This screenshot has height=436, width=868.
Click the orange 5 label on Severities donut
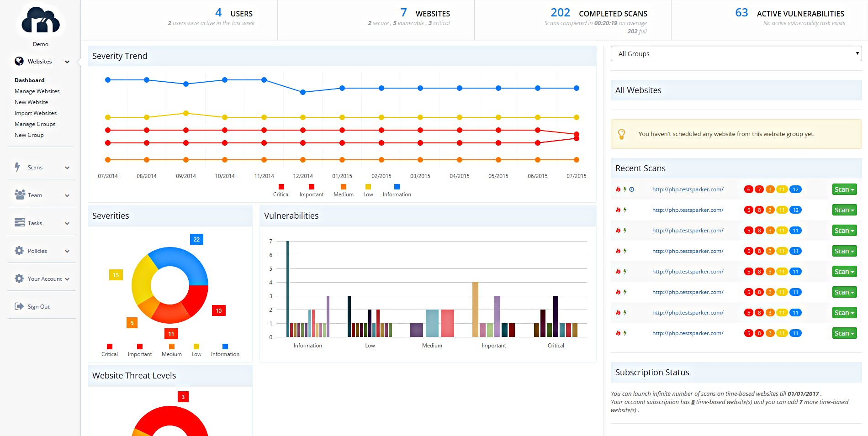pos(132,323)
